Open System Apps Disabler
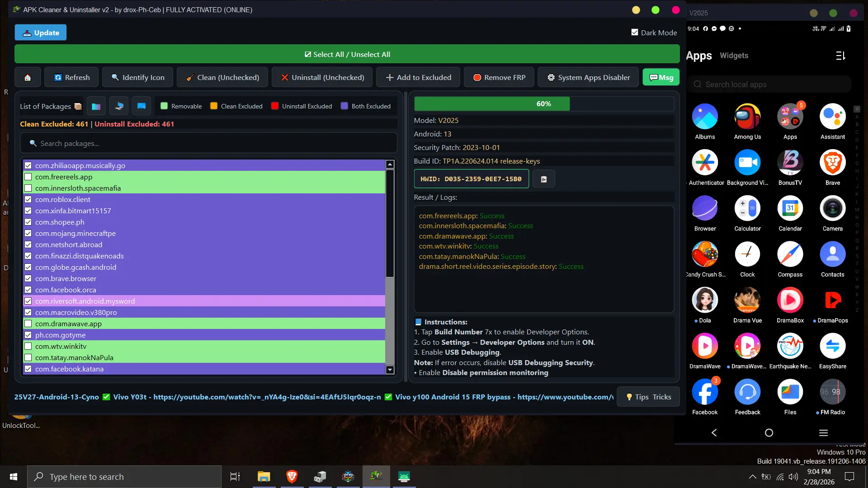This screenshot has height=488, width=868. 588,77
